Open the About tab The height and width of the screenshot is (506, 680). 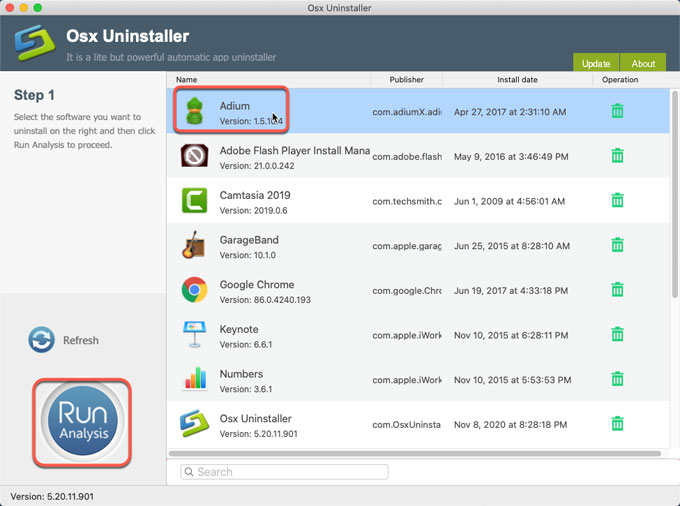click(643, 63)
